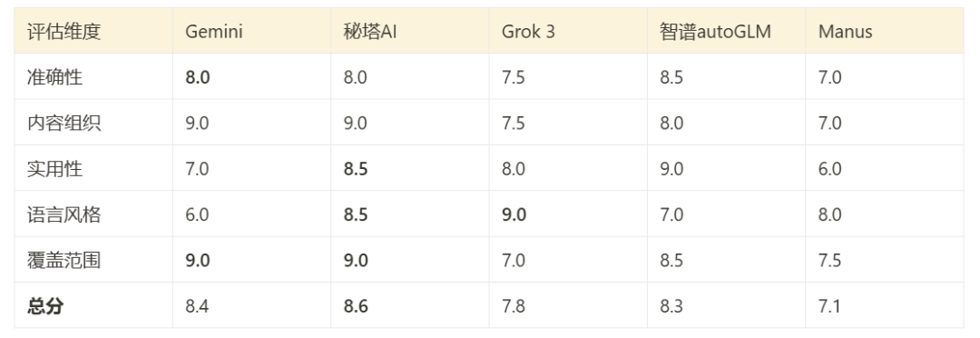Select the 准确性 row label
The image size is (980, 338).
[55, 77]
